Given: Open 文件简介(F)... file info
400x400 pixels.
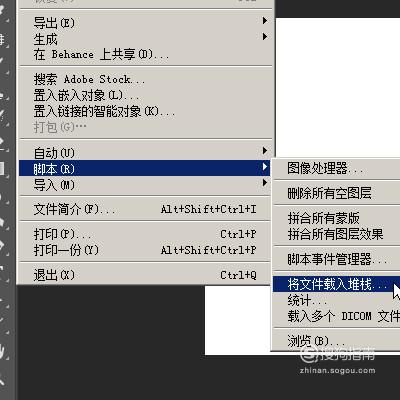Looking at the screenshot, I should tap(145, 209).
